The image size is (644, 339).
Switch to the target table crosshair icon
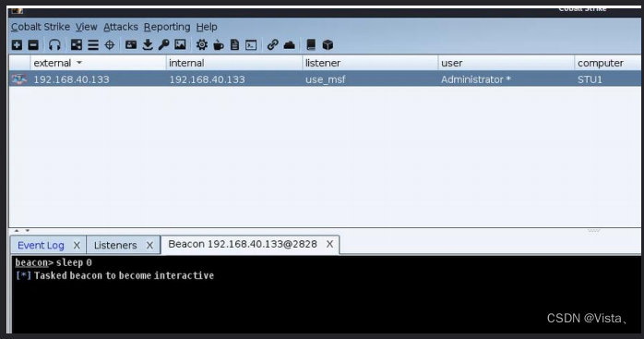[110, 45]
